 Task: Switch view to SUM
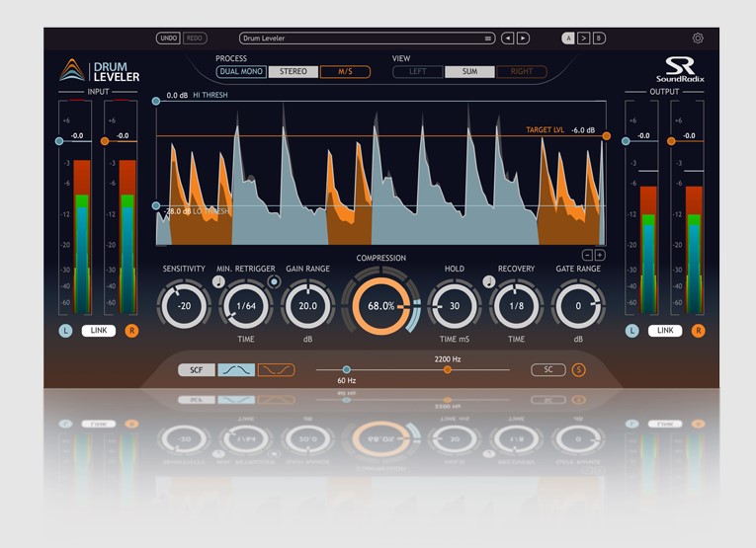(469, 72)
